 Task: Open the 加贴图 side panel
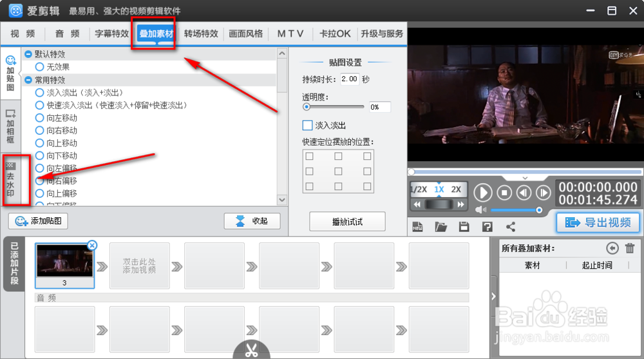coord(11,73)
